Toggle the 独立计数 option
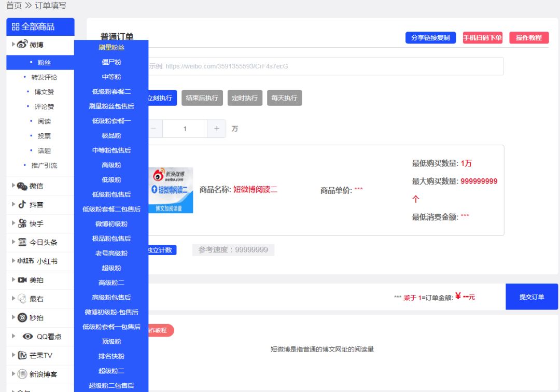 (x=162, y=250)
